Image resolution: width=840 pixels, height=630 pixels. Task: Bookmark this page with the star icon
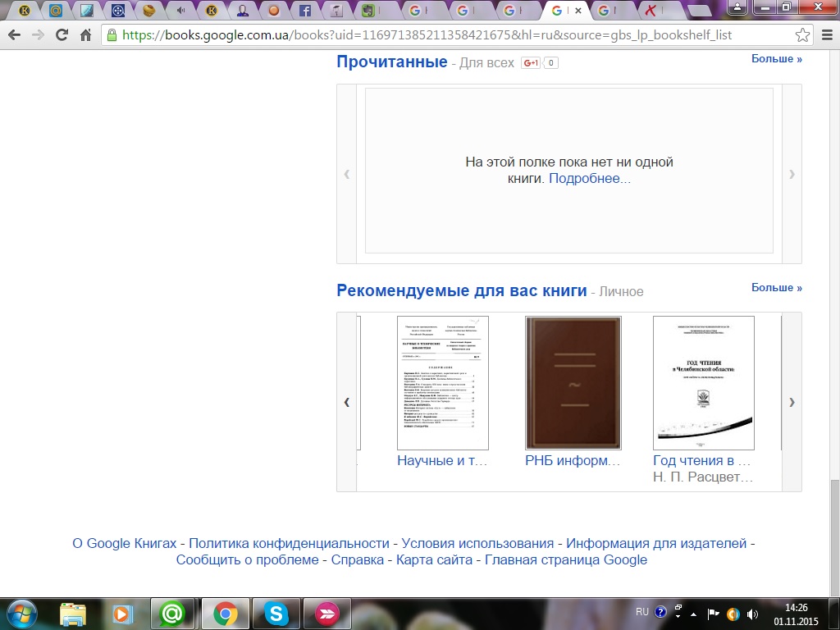802,35
